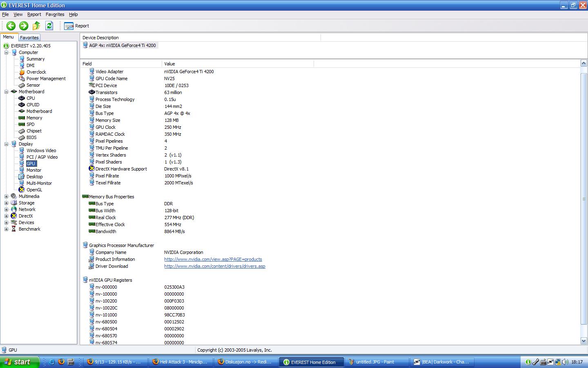Screen dimensions: 588x368
Task: Open the Overclock flame icon item
Action: [x=22, y=72]
